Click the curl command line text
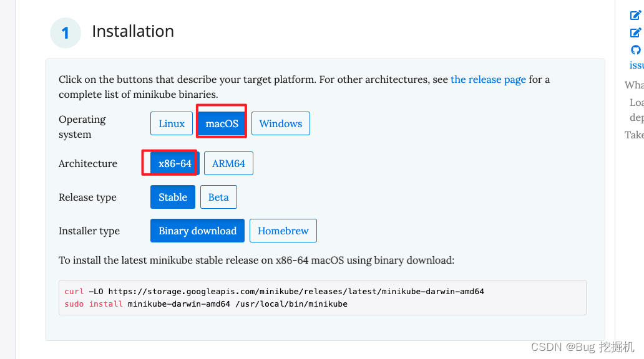Image resolution: width=644 pixels, height=359 pixels. coord(274,291)
